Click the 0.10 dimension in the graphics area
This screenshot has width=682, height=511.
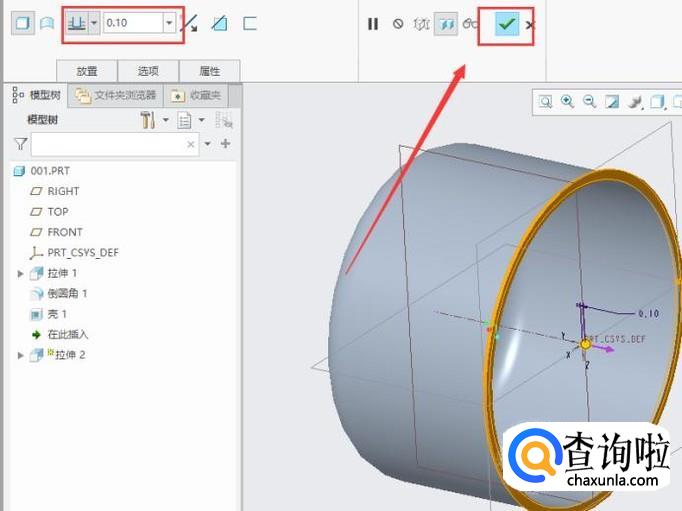pos(649,313)
